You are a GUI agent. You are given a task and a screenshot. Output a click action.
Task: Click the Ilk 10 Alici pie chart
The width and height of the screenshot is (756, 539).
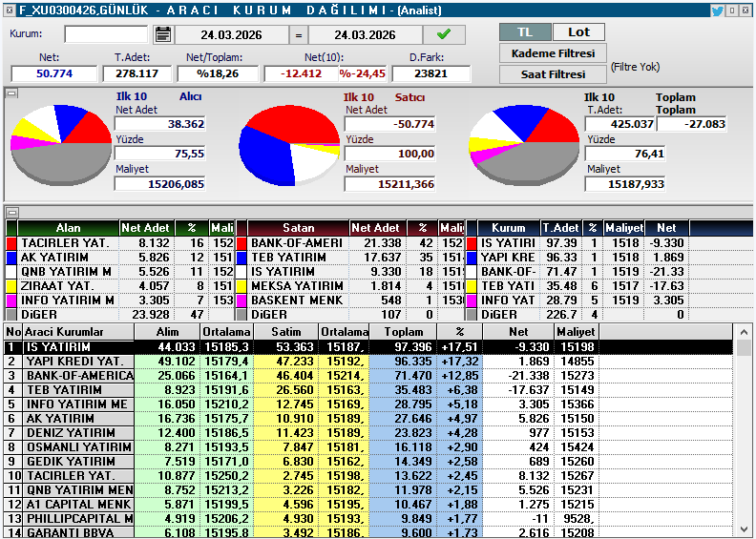[61, 143]
